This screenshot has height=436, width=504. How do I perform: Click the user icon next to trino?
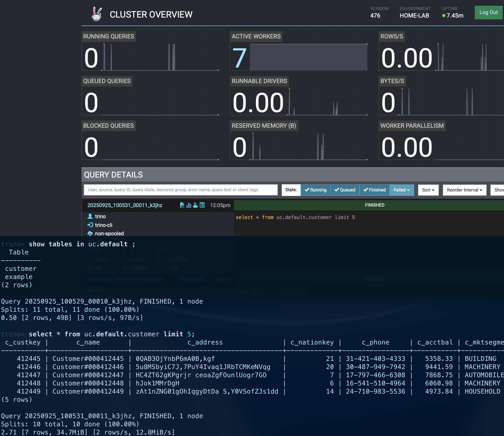pos(90,216)
